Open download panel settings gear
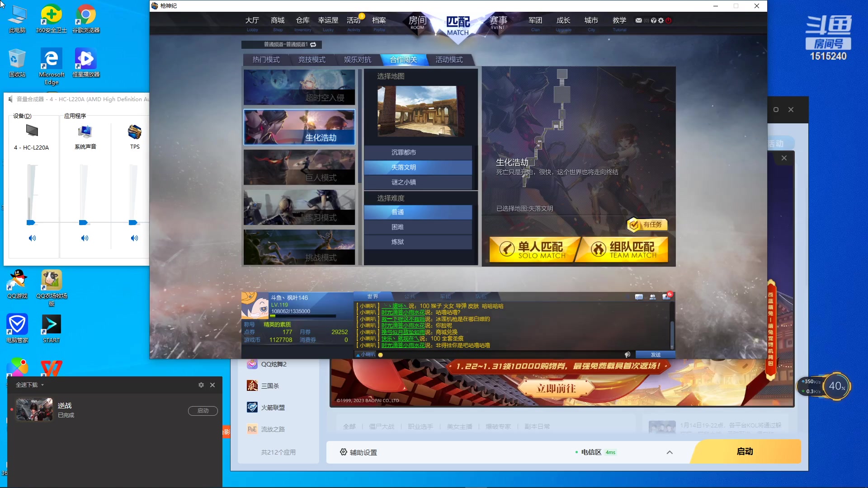Screen dimensions: 868x488 click(x=201, y=385)
